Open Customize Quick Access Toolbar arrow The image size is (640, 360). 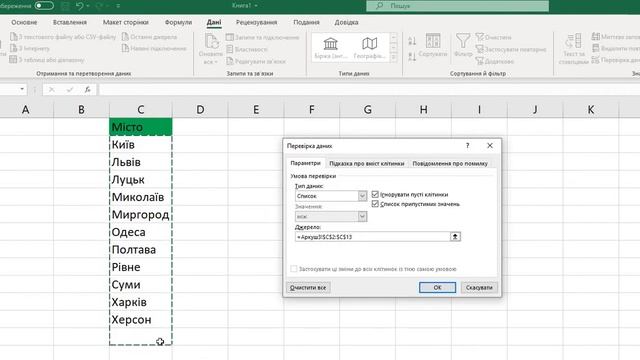click(x=118, y=6)
